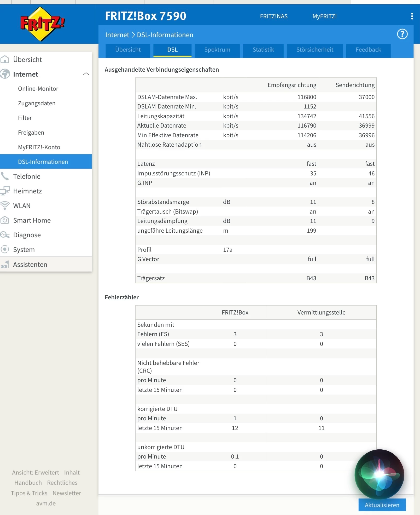This screenshot has height=515, width=420.
Task: Click the Telefonie phone icon
Action: [5, 176]
